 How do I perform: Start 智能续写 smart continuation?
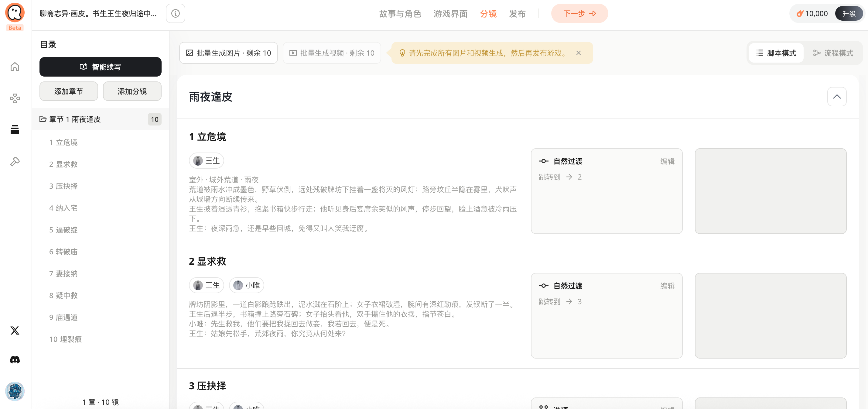click(x=101, y=67)
